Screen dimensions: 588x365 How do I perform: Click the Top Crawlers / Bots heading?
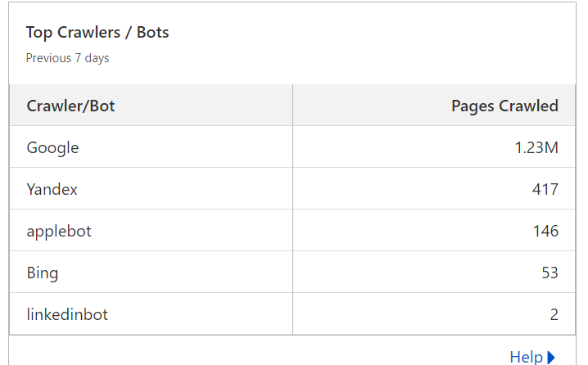(97, 33)
